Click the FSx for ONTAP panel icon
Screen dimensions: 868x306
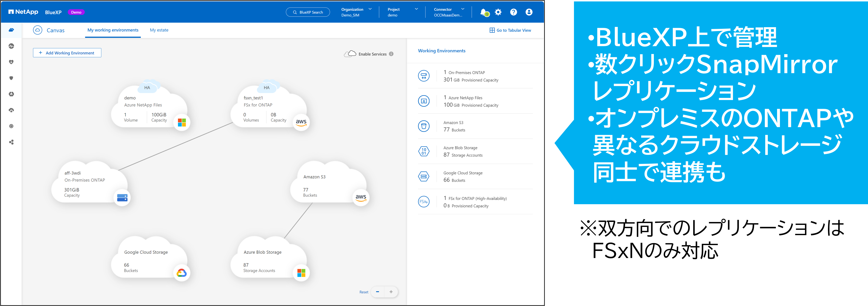click(x=424, y=202)
